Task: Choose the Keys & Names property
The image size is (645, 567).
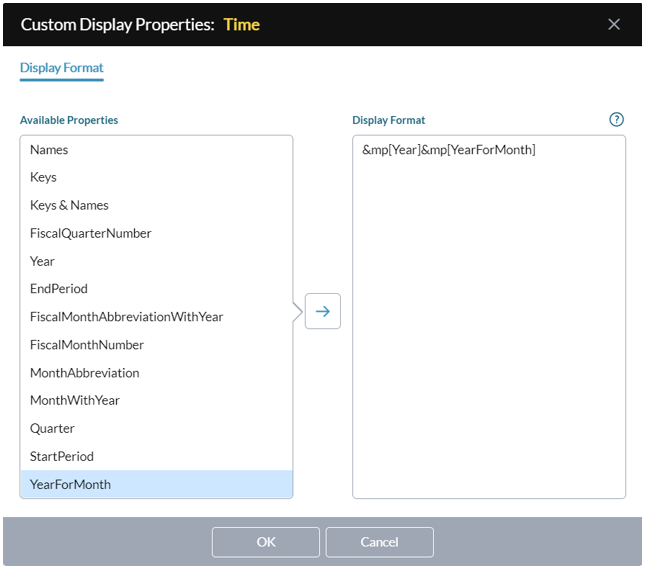Action: click(x=156, y=205)
